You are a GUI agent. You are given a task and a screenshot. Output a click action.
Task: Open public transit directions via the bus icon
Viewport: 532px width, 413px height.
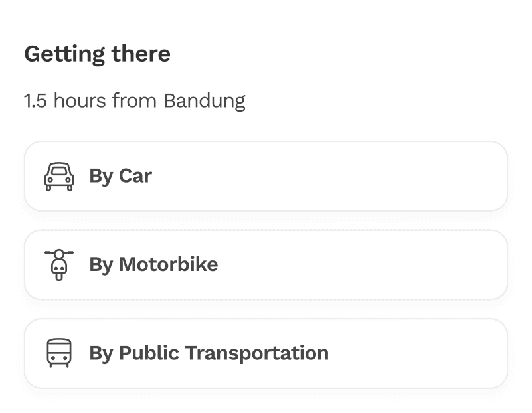coord(59,353)
